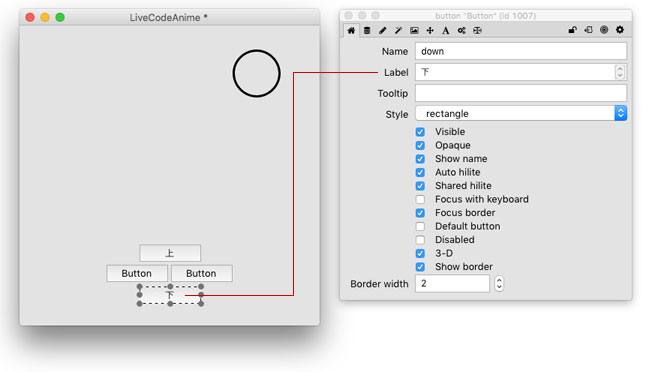Close the LiveCodeAnime window
646x372 pixels.
click(x=30, y=17)
